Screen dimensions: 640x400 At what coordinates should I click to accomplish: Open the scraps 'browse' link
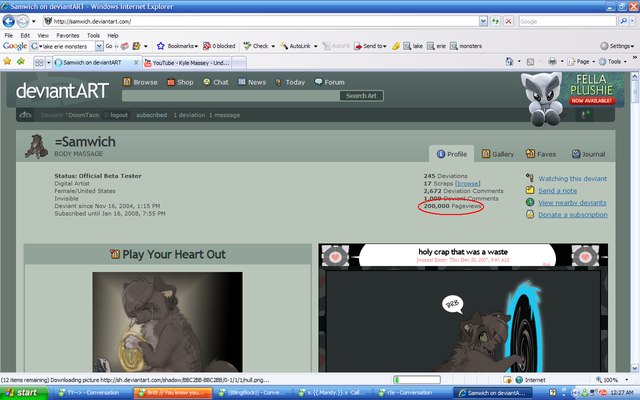(467, 184)
